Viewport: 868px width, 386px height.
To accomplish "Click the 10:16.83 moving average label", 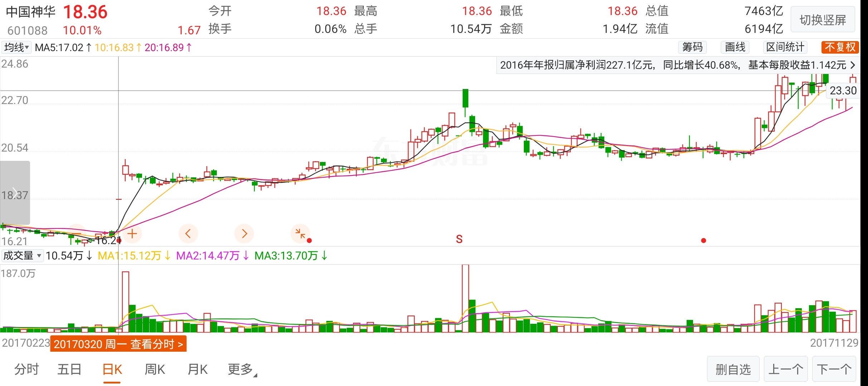I will (118, 47).
